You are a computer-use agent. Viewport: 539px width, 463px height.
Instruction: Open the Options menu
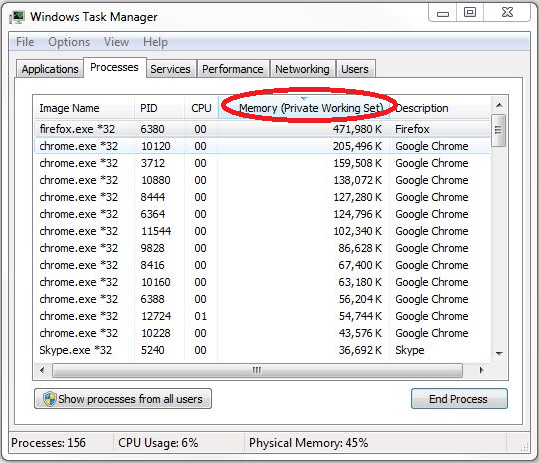69,42
